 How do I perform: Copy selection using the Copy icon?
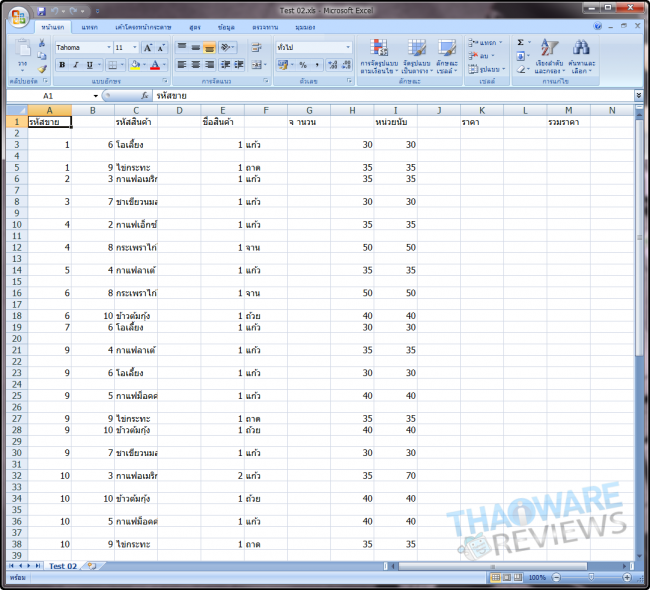(x=41, y=56)
